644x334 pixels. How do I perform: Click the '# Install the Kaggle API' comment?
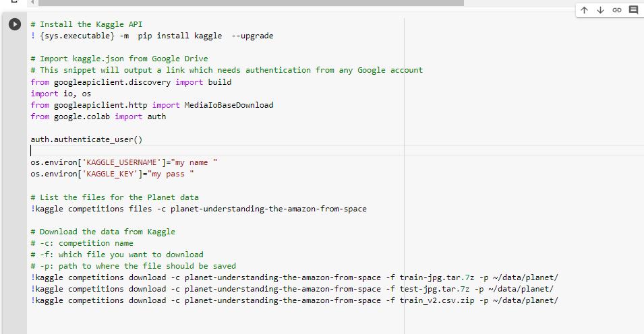(x=86, y=24)
